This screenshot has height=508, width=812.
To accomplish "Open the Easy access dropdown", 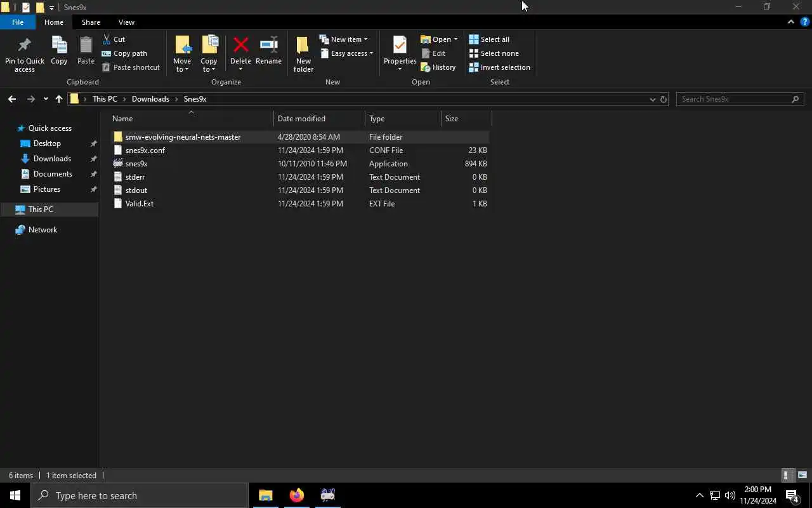I will pos(346,53).
